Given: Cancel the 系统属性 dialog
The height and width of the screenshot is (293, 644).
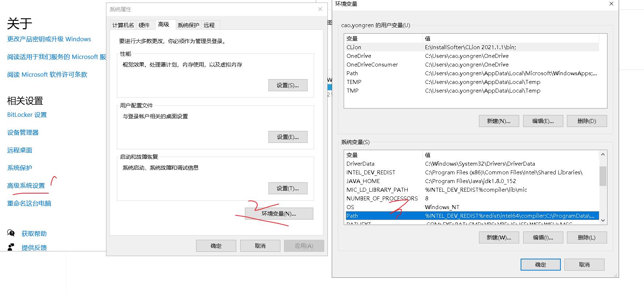Looking at the screenshot, I should (260, 246).
